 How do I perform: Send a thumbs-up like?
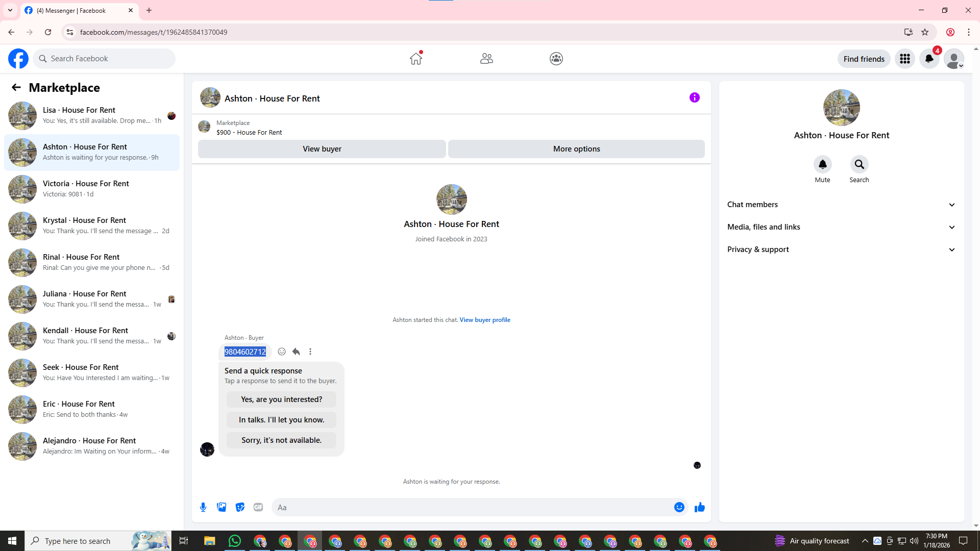pyautogui.click(x=699, y=507)
